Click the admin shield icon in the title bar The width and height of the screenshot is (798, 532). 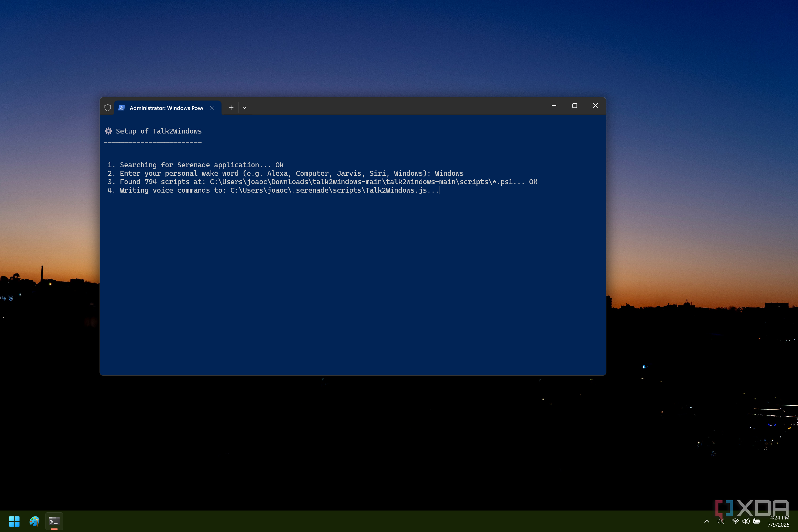pyautogui.click(x=108, y=108)
